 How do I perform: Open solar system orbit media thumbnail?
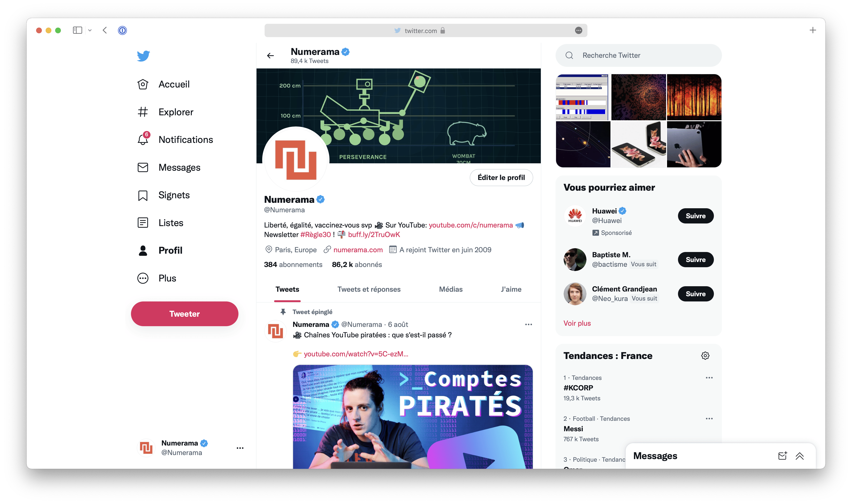(x=583, y=144)
